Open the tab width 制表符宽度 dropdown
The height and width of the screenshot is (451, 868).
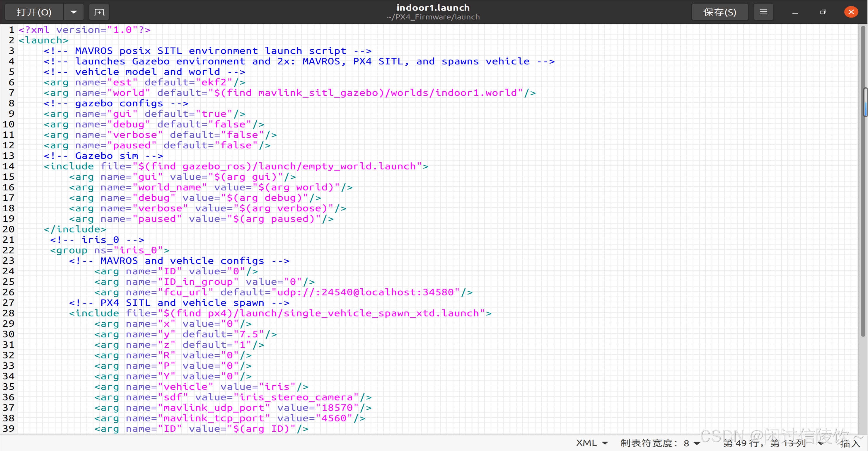[660, 443]
